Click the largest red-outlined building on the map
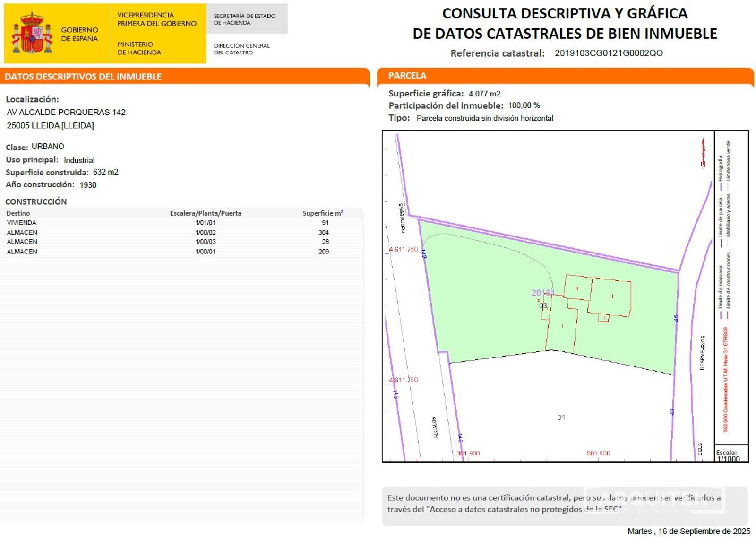 tap(610, 297)
